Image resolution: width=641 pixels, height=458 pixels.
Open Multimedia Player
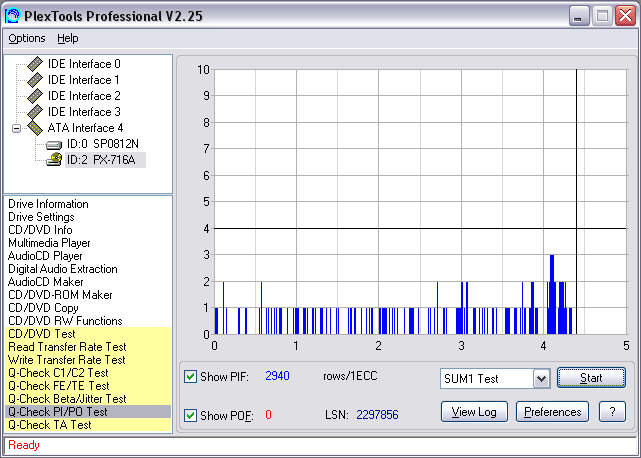click(x=49, y=243)
